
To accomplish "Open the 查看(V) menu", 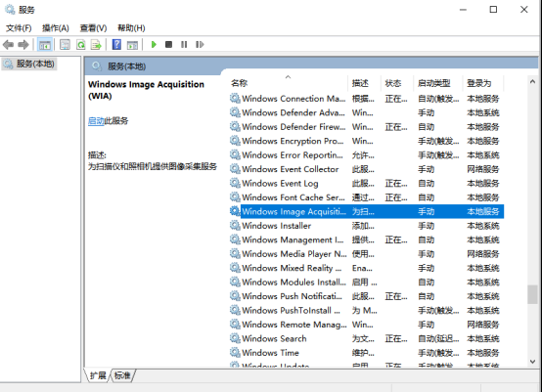I will click(93, 28).
